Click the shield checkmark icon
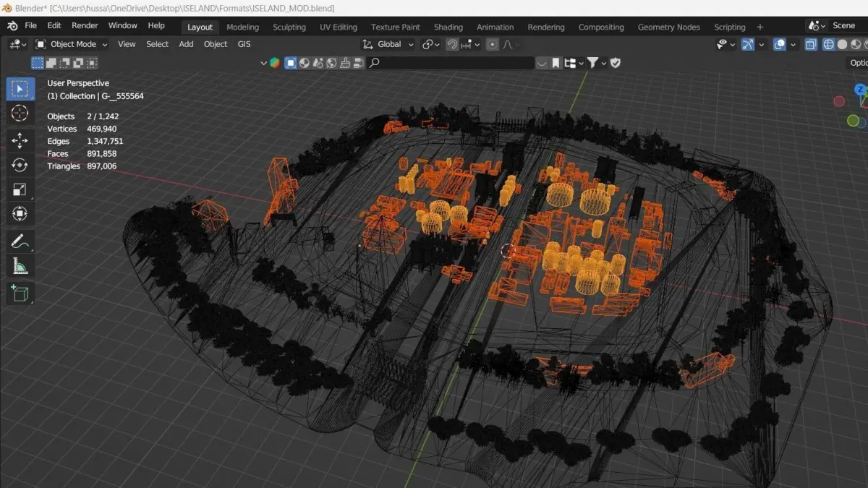868x488 pixels. tap(616, 63)
